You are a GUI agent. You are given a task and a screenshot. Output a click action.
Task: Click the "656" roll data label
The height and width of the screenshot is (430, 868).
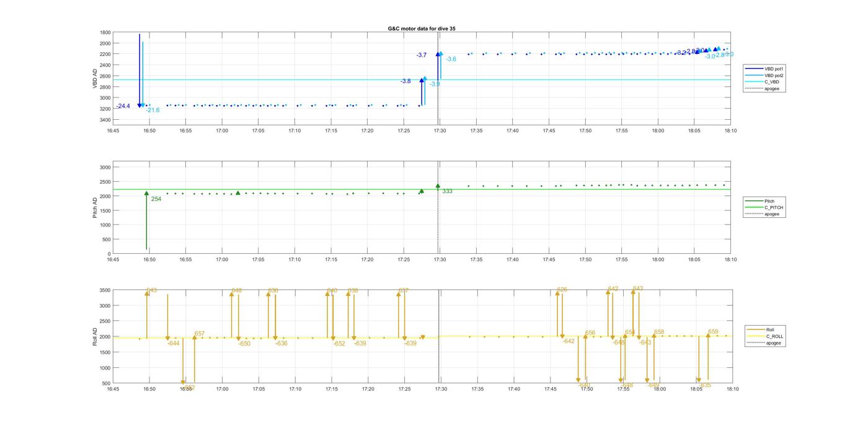pyautogui.click(x=590, y=333)
